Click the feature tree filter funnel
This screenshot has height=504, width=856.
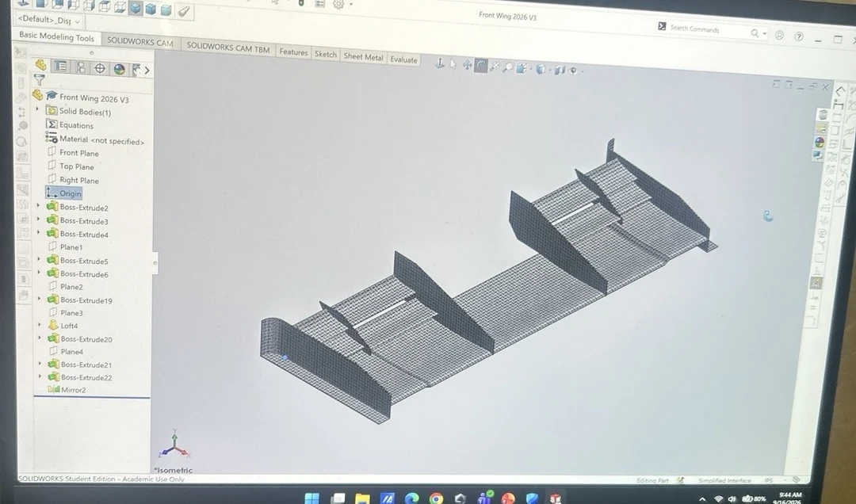click(x=40, y=80)
